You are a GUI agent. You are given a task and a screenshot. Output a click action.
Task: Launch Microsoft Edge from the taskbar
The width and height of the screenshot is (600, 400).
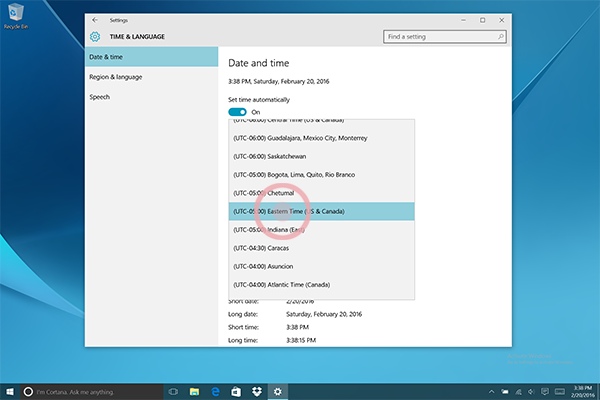pyautogui.click(x=215, y=392)
